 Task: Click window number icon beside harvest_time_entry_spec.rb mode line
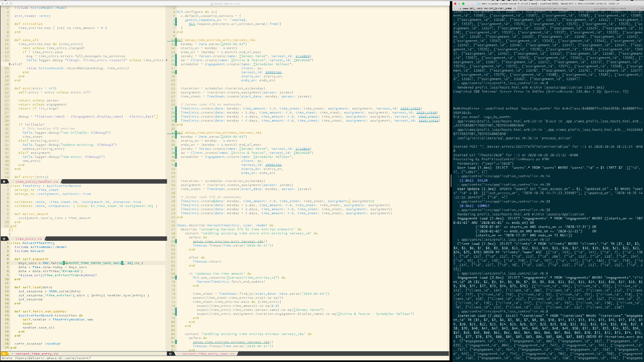point(170,354)
